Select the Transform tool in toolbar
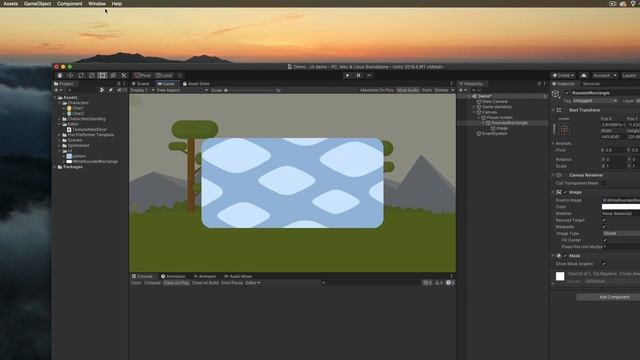The image size is (640, 360). pos(113,76)
